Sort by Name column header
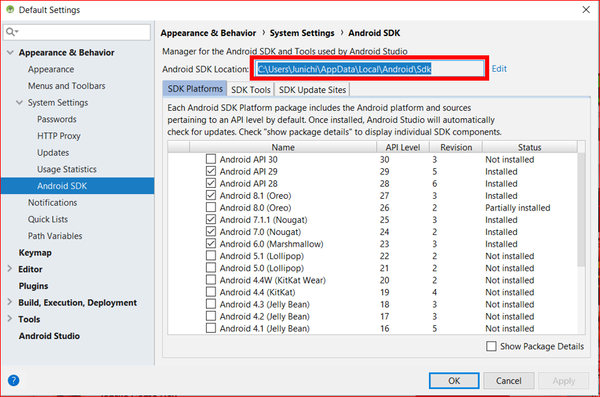The height and width of the screenshot is (397, 600). 283,147
